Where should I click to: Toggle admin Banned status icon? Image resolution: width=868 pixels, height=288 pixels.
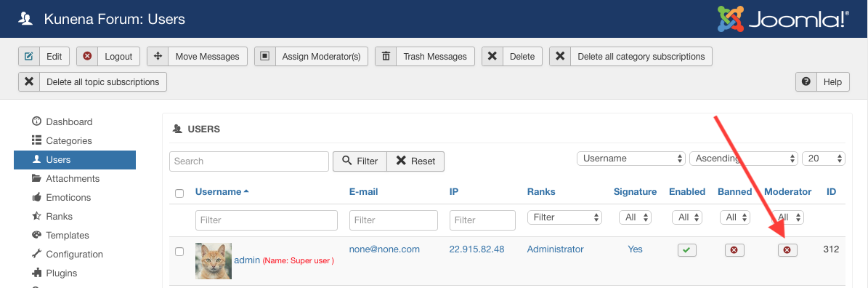(734, 250)
